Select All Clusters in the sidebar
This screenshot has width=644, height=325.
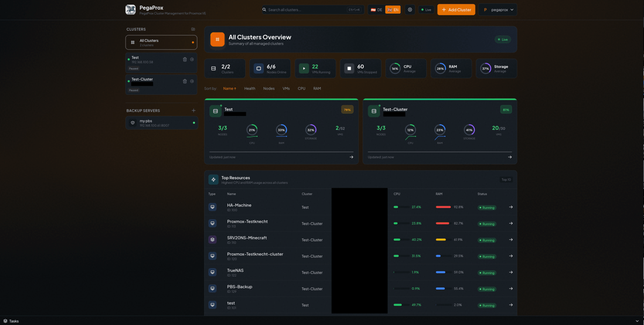[161, 42]
